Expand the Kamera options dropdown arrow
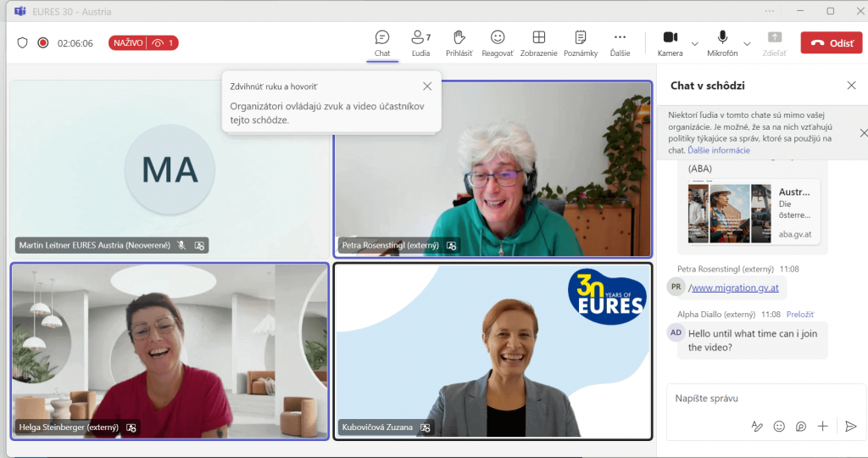 tap(695, 43)
